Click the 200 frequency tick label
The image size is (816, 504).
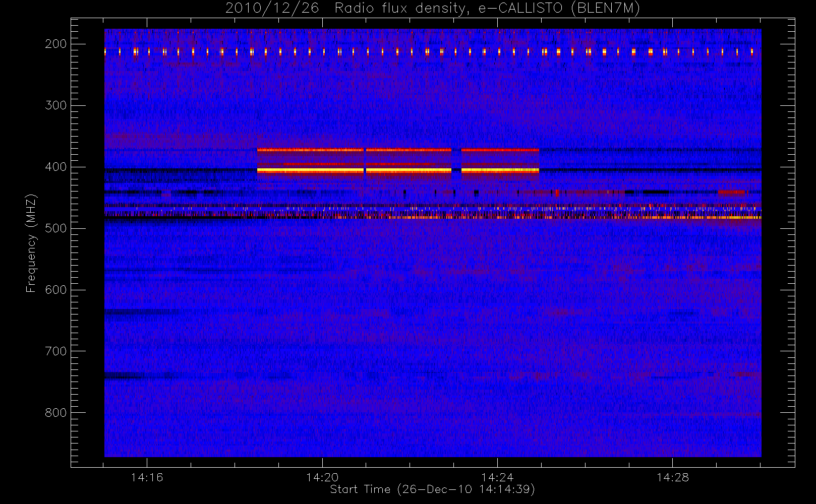coord(56,44)
